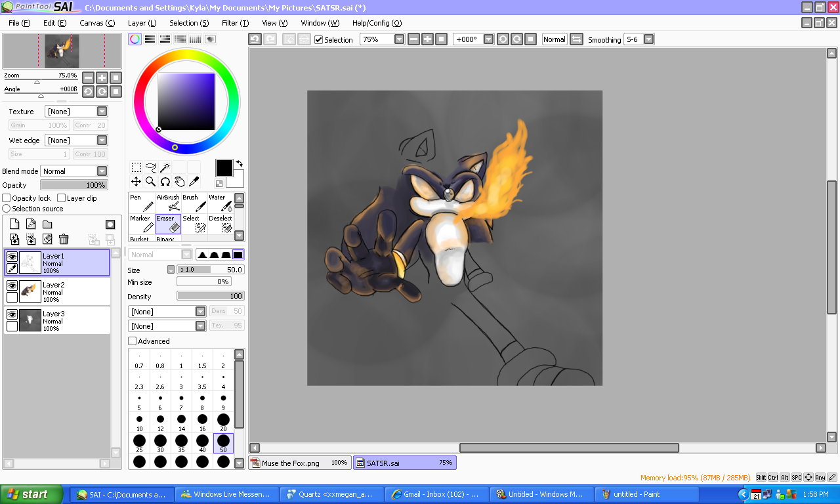Click the undo arrow in the toolbar
Screen dimensions: 840x504
255,39
